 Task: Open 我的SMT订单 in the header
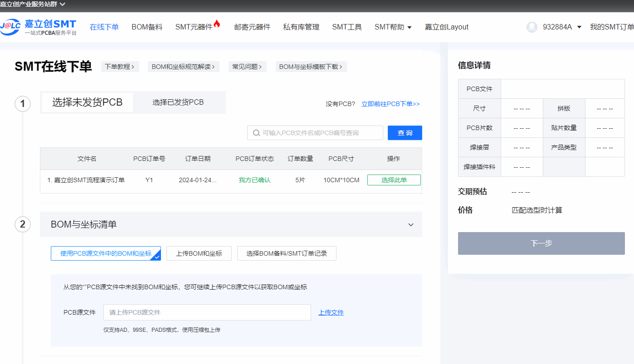click(612, 27)
